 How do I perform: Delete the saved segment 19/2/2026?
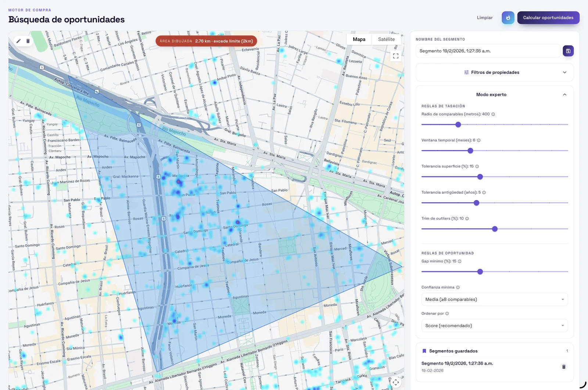click(564, 367)
